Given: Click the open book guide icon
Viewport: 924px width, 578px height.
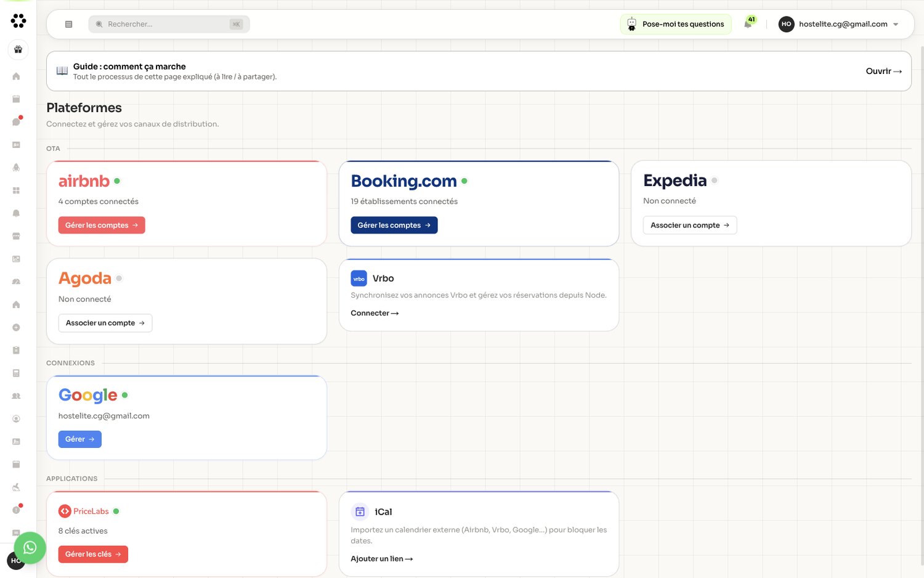Looking at the screenshot, I should tap(62, 71).
